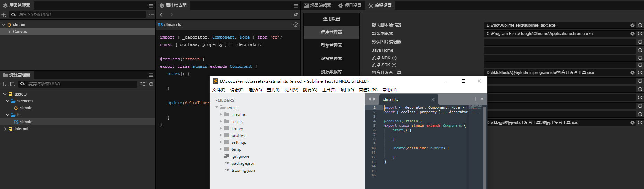The height and width of the screenshot is (189, 644).
Task: Collapse the ts folder in the asset manager
Action: (x=8, y=115)
